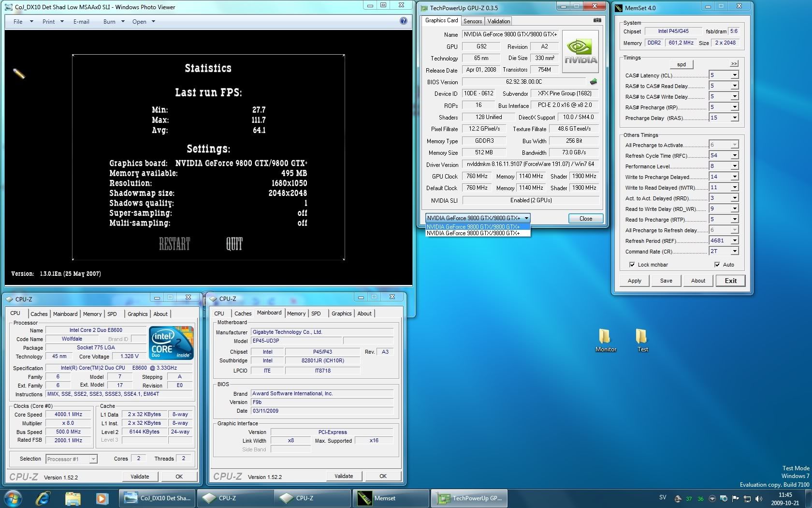
Task: Switch to GPU-Z Sensors tab
Action: (x=472, y=21)
